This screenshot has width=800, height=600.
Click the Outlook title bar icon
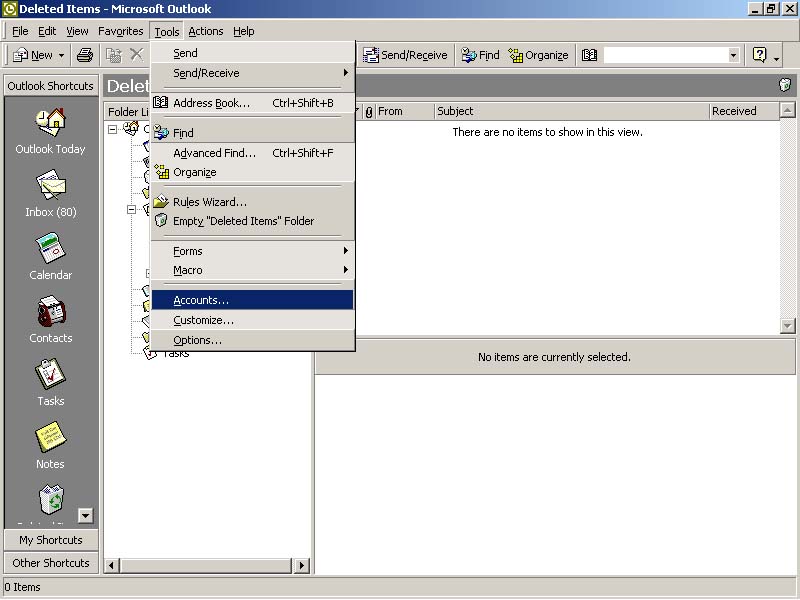(10, 9)
